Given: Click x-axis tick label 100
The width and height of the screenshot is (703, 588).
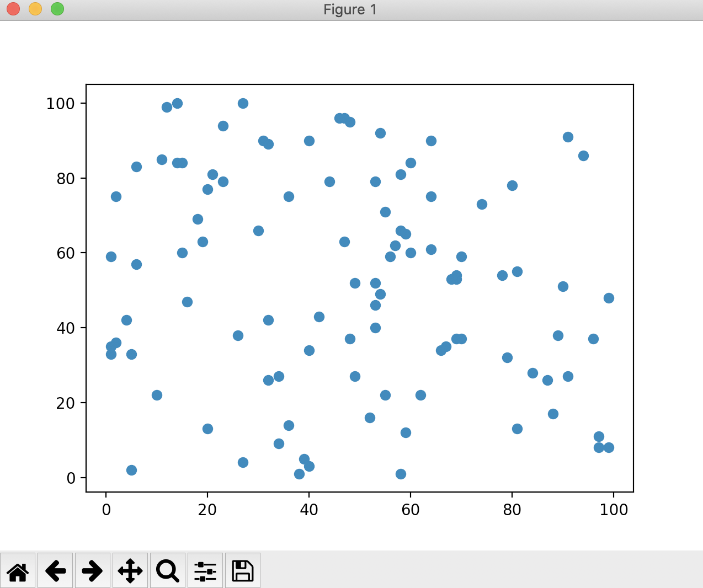Looking at the screenshot, I should 614,510.
